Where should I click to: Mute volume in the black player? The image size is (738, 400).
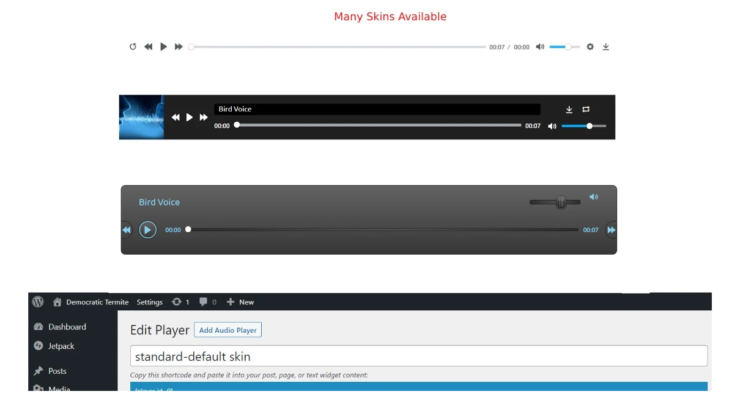552,126
